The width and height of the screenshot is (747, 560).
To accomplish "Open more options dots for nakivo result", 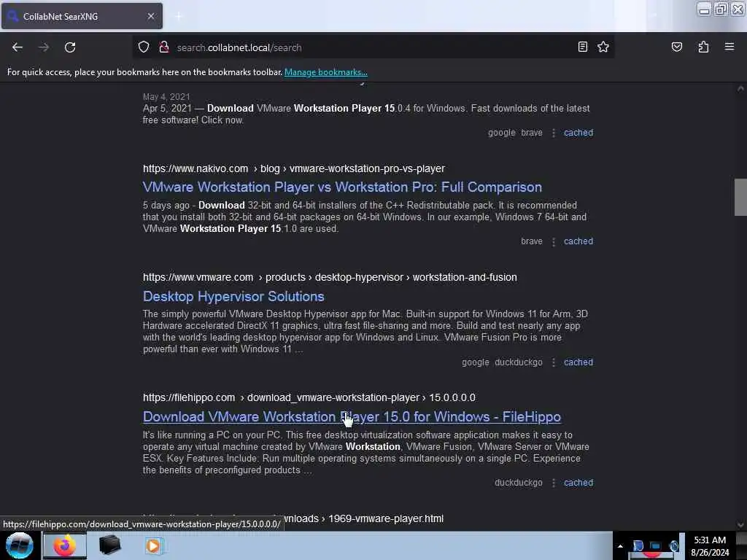I will pyautogui.click(x=553, y=242).
